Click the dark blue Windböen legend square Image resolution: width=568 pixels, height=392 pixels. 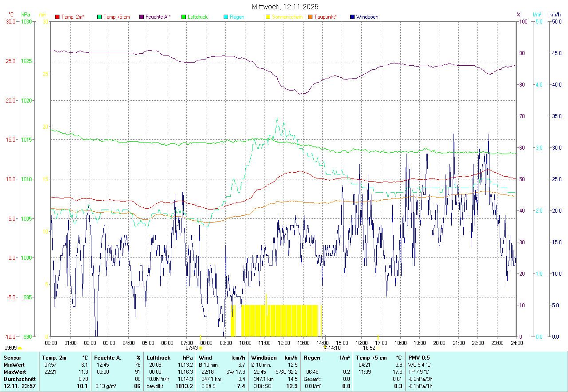click(x=352, y=17)
